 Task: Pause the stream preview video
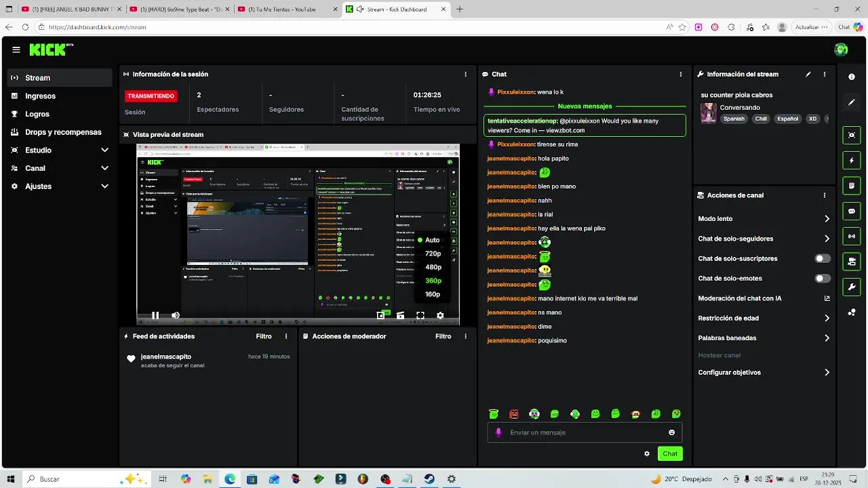[155, 315]
